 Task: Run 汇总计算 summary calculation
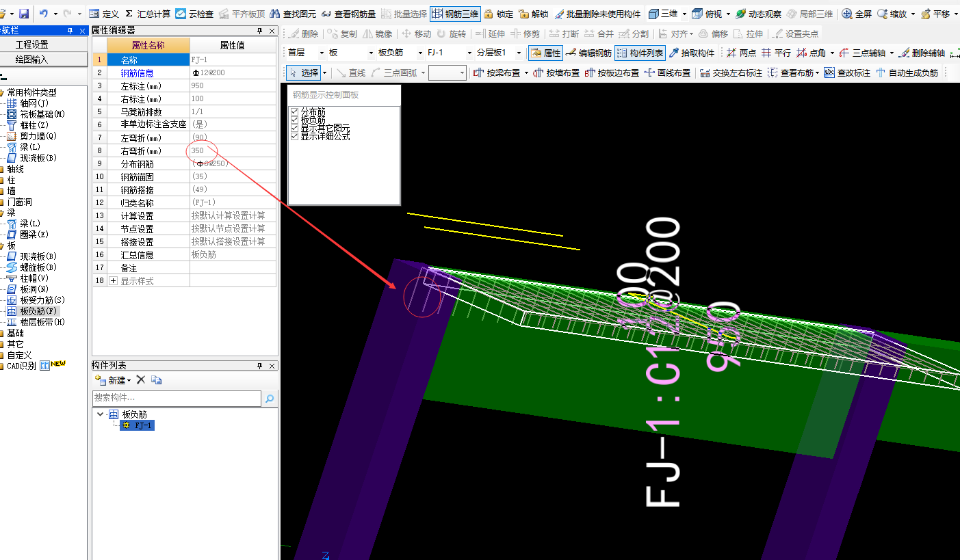pyautogui.click(x=148, y=14)
